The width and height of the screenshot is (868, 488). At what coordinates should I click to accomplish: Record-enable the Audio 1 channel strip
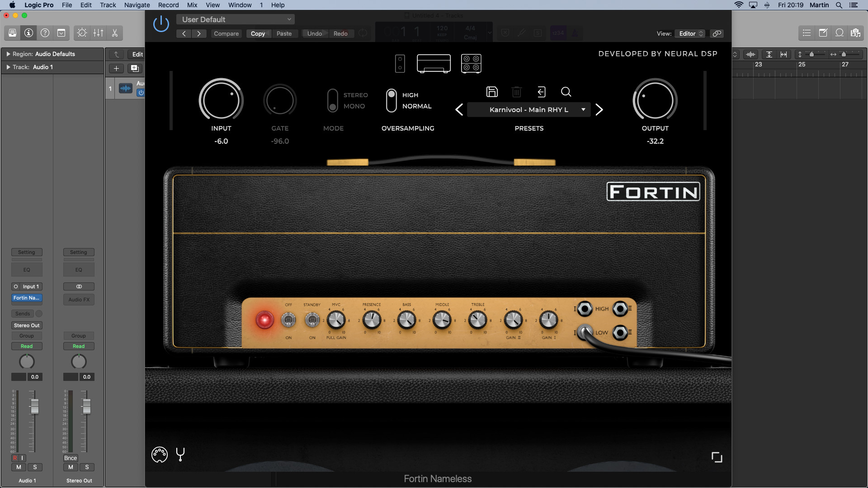[15, 458]
